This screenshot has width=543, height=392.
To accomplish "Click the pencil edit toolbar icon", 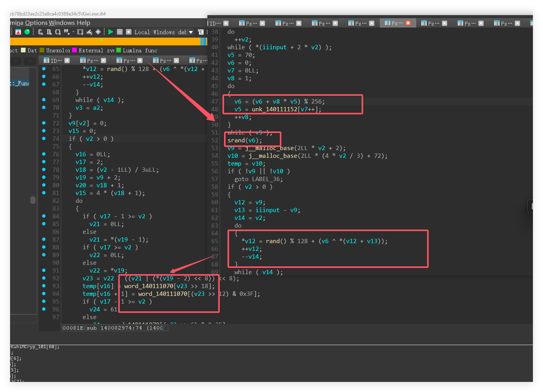I will 89,32.
